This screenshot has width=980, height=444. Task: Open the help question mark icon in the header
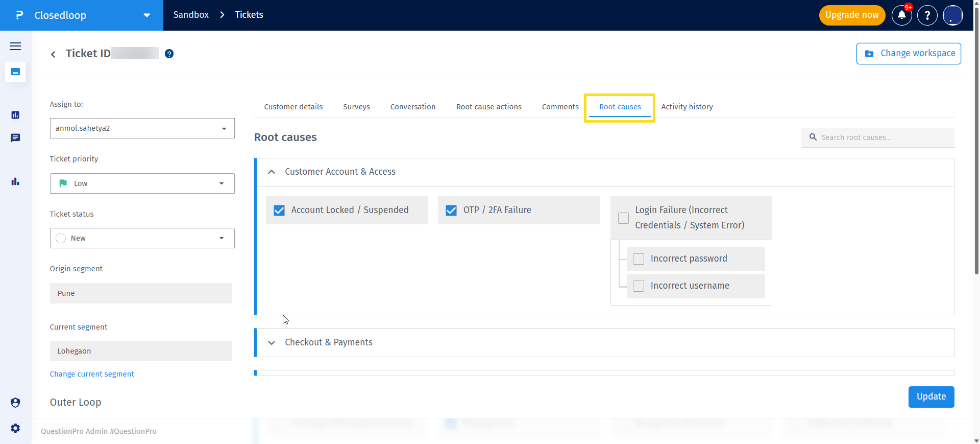pyautogui.click(x=927, y=15)
